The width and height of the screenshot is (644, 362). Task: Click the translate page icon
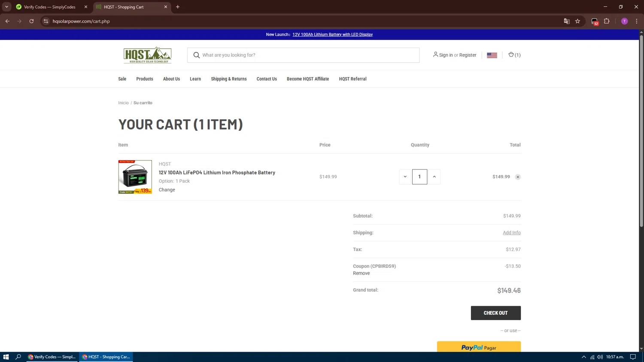coord(567,21)
